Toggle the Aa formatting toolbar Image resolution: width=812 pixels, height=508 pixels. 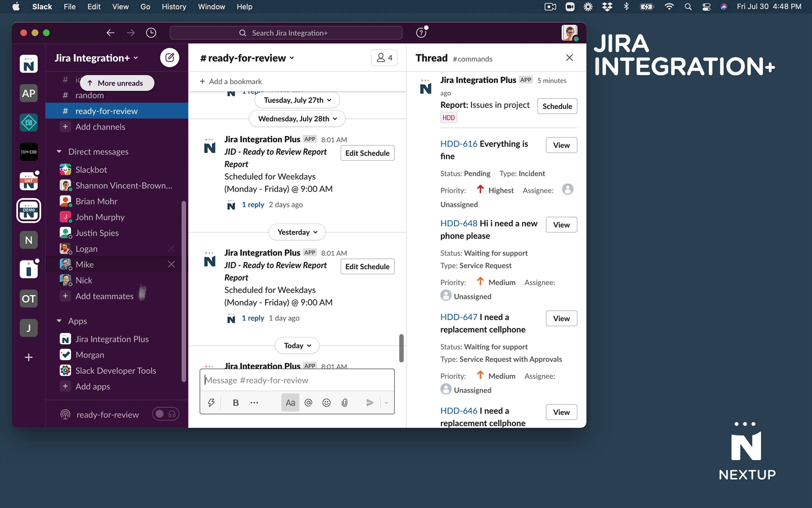click(x=290, y=402)
